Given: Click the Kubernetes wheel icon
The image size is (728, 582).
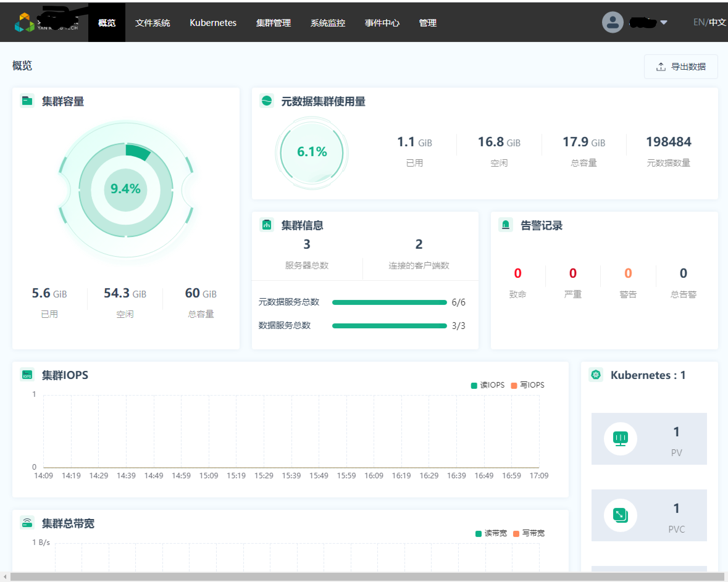Looking at the screenshot, I should (596, 374).
